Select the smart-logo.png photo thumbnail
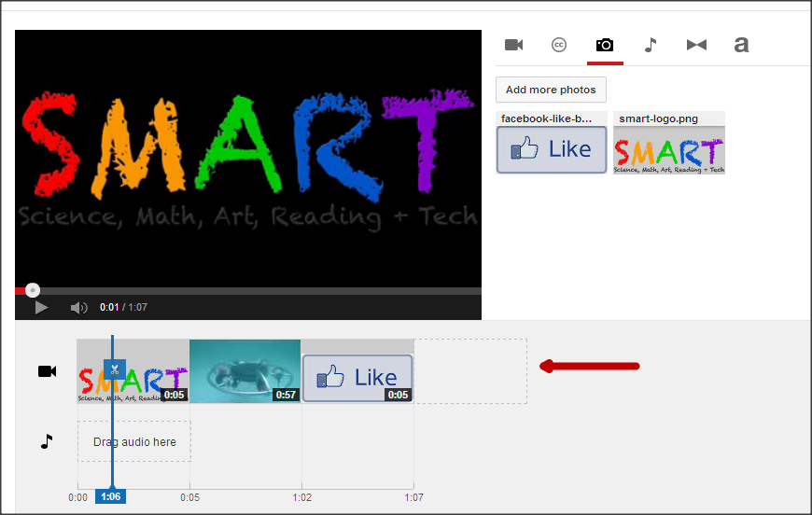812x515 pixels. 669,150
